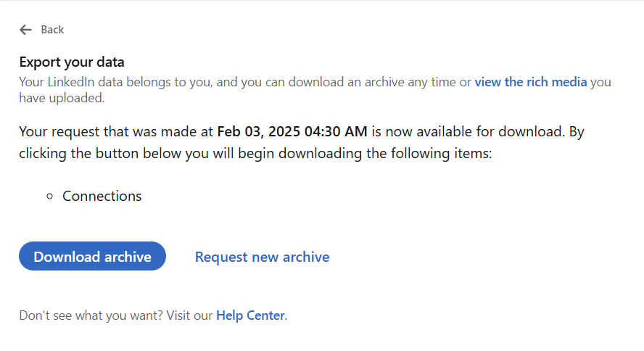
Task: Select Request new archive
Action: coord(262,257)
